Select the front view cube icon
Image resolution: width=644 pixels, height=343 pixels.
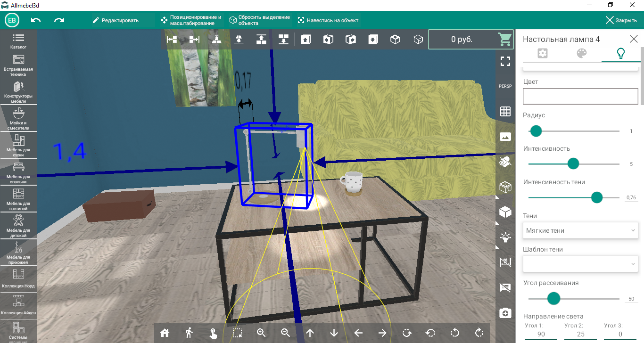pyautogui.click(x=306, y=40)
